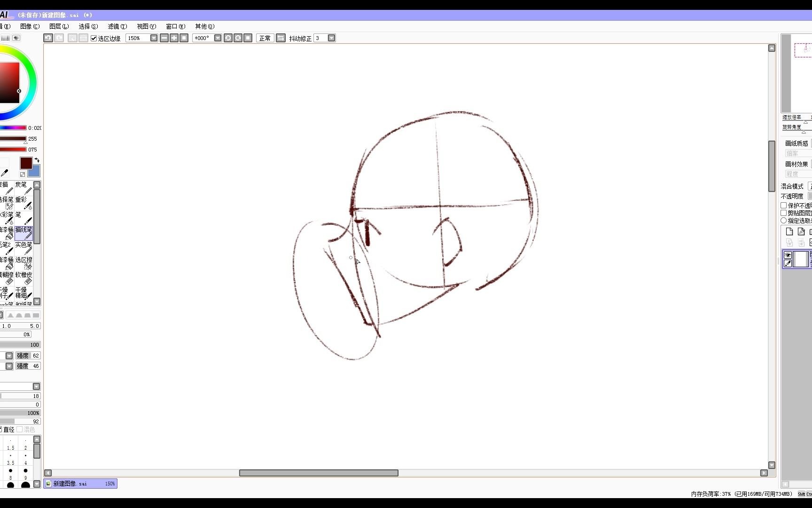This screenshot has width=812, height=508.
Task: Click the zoom in plus button
Action: (174, 38)
